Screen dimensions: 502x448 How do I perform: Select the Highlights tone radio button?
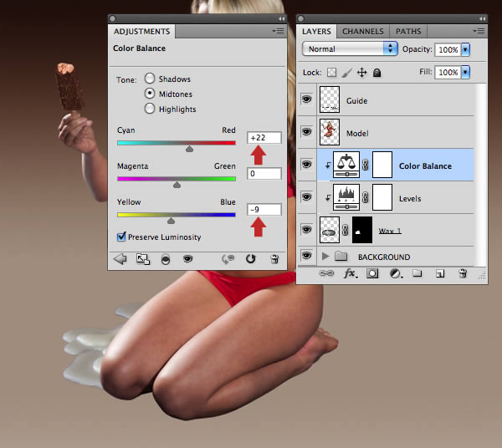(x=150, y=109)
